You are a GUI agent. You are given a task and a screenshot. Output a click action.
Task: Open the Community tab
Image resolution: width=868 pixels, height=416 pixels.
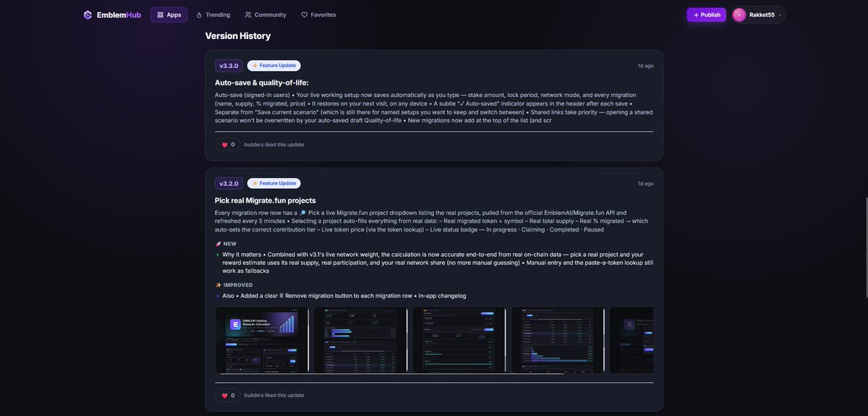(x=265, y=14)
